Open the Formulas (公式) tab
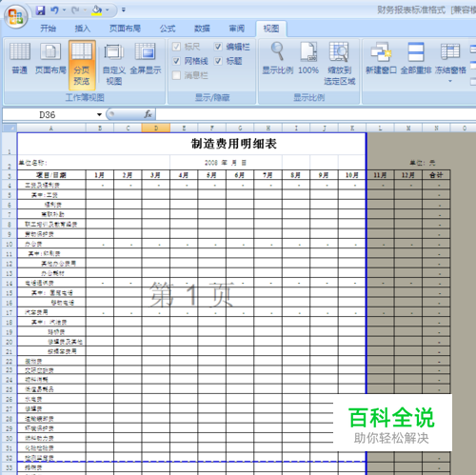The height and width of the screenshot is (475, 476). pos(168,29)
